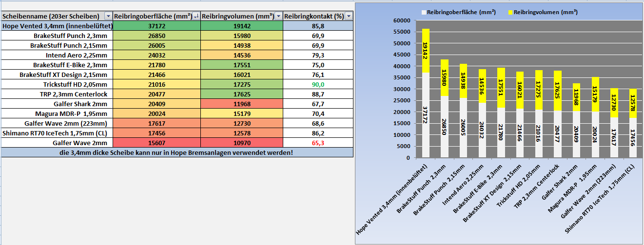The image size is (644, 245).
Task: Select red contact percentage cell 65,3
Action: point(318,143)
